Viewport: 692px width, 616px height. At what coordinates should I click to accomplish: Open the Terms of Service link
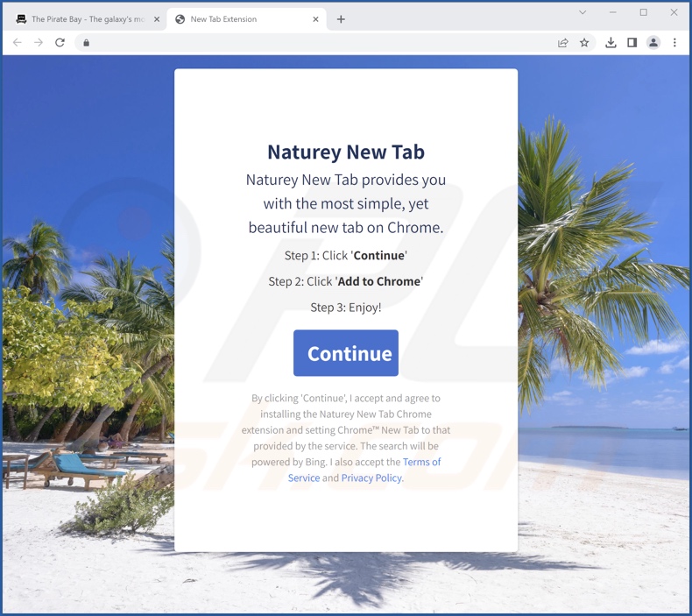(364, 470)
